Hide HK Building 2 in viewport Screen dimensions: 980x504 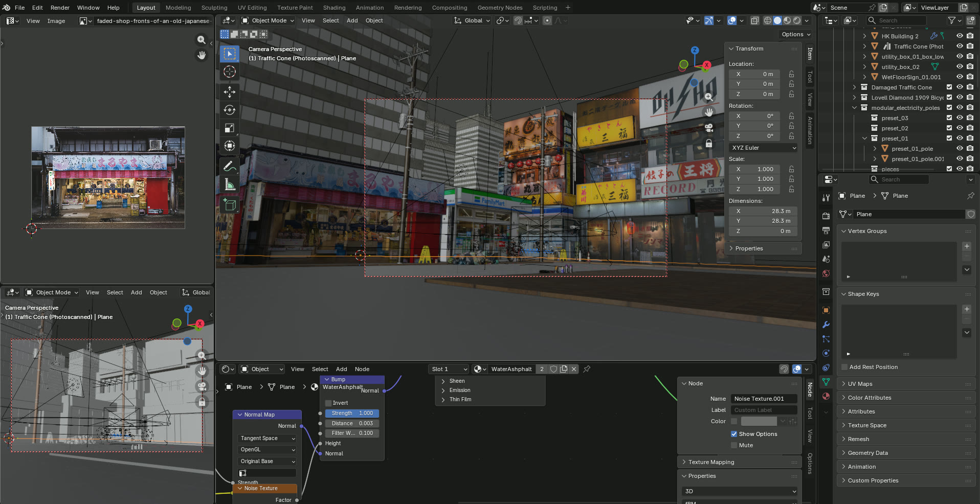tap(960, 36)
